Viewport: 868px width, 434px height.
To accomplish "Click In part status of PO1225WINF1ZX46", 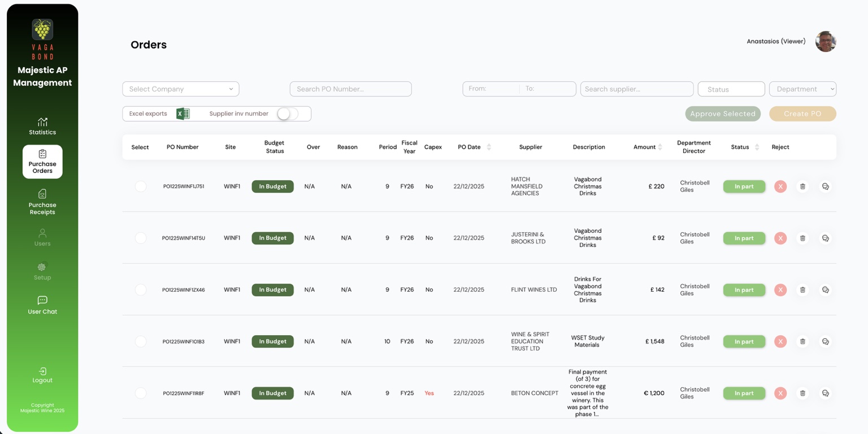I will tap(744, 290).
